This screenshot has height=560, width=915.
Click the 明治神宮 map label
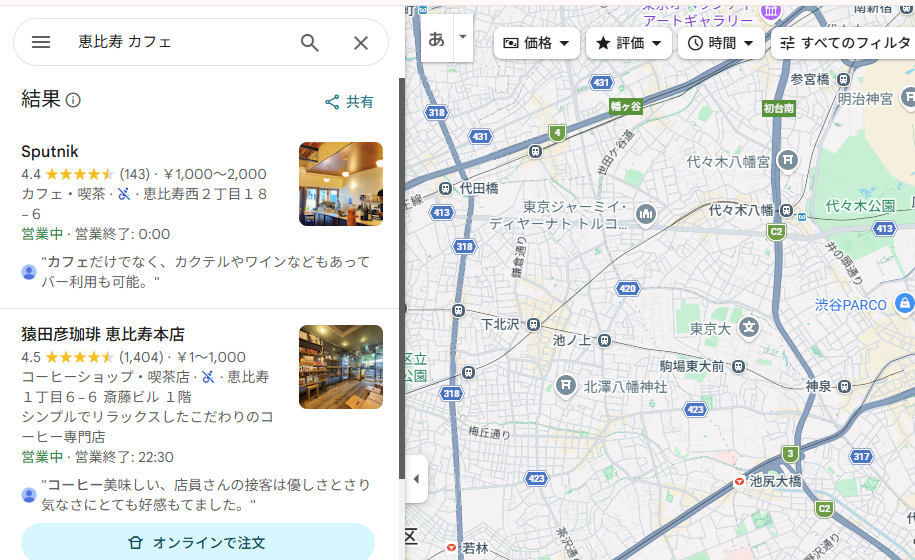pyautogui.click(x=865, y=99)
